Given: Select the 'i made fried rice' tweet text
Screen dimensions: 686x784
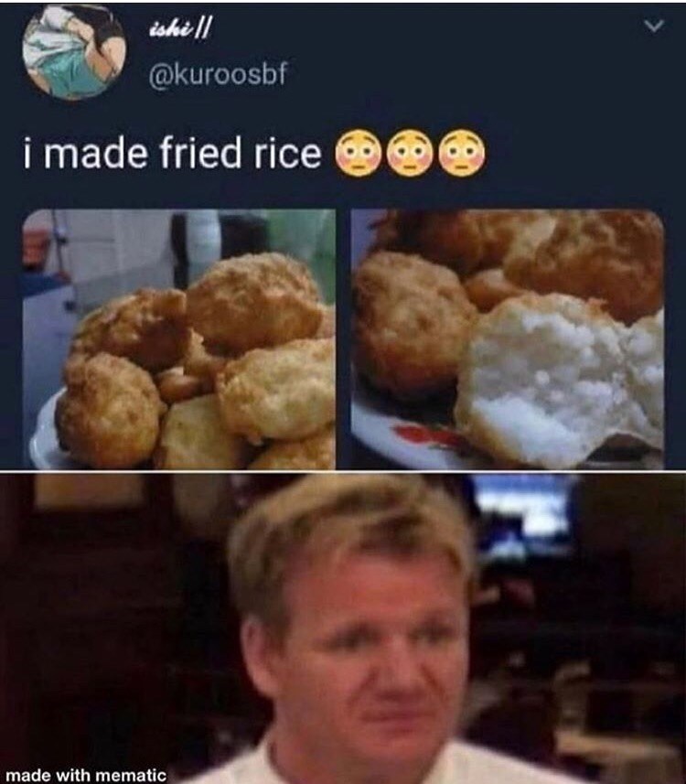Looking at the screenshot, I should 172,153.
